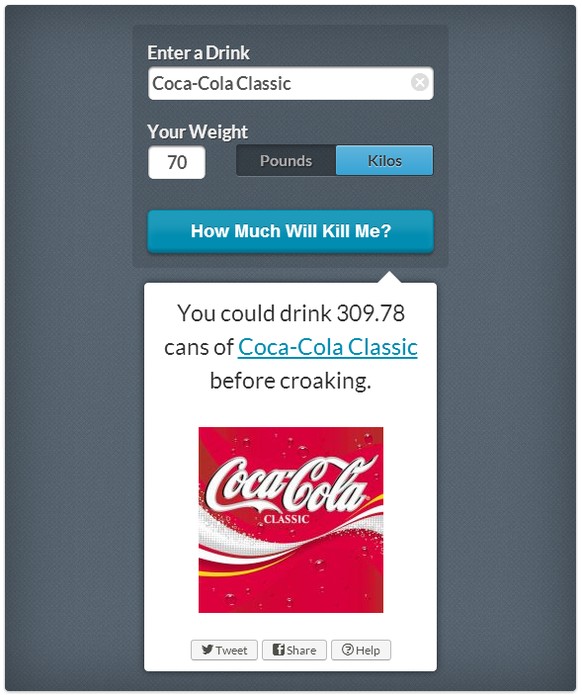Select the Kilos weight unit
Screen dimensions: 582x695
(384, 160)
